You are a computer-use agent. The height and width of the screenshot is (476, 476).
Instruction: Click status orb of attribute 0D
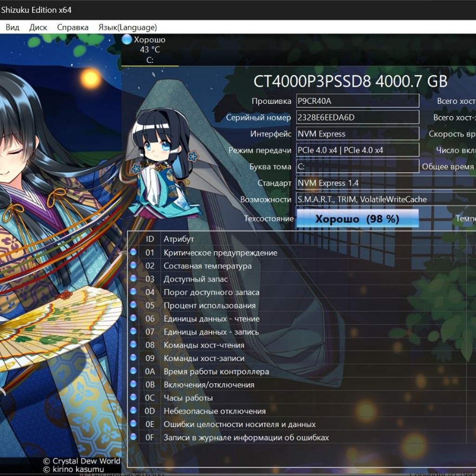pos(133,410)
